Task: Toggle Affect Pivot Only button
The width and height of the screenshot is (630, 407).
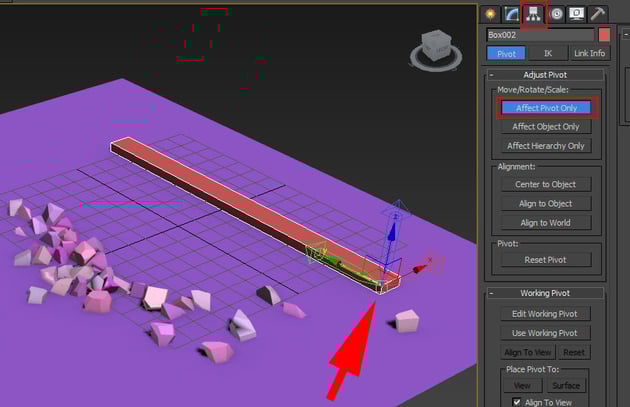Action: point(545,108)
